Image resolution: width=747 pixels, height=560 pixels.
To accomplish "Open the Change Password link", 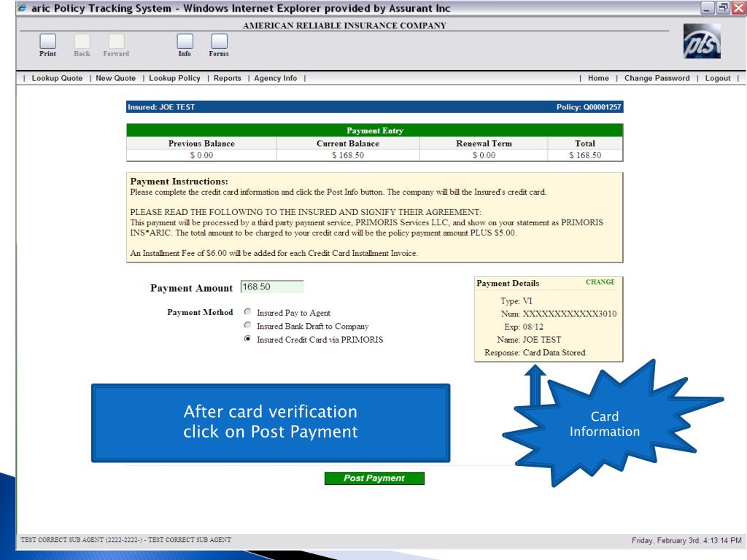I will (x=657, y=78).
